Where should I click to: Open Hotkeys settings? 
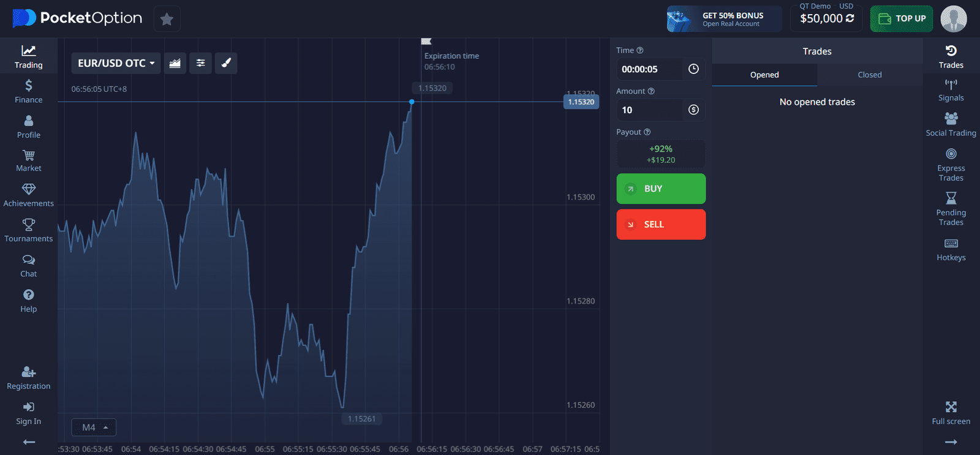pos(951,249)
